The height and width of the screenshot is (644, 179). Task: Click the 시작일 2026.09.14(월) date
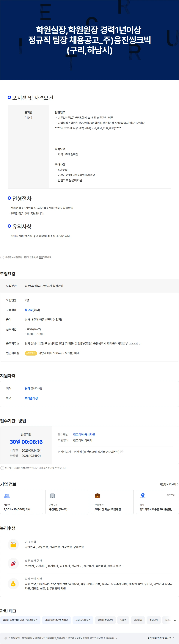(32, 450)
